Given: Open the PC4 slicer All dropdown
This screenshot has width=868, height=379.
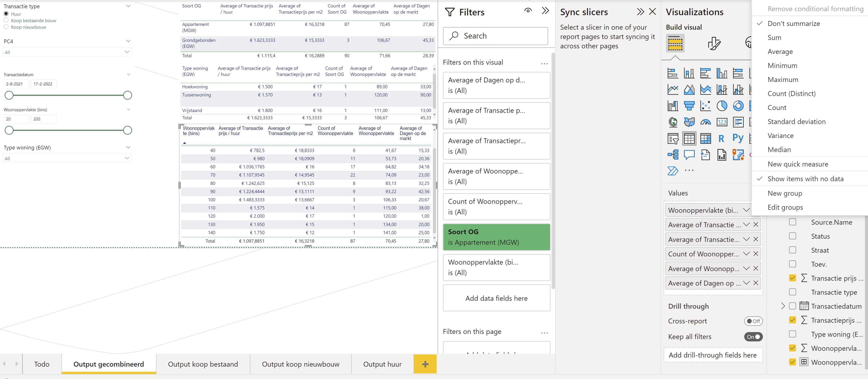Looking at the screenshot, I should point(67,52).
